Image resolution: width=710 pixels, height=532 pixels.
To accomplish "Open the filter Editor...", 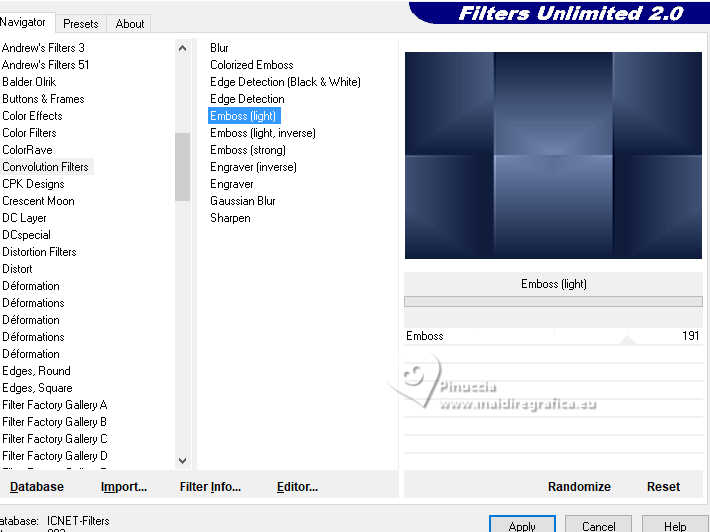I will click(x=297, y=487).
